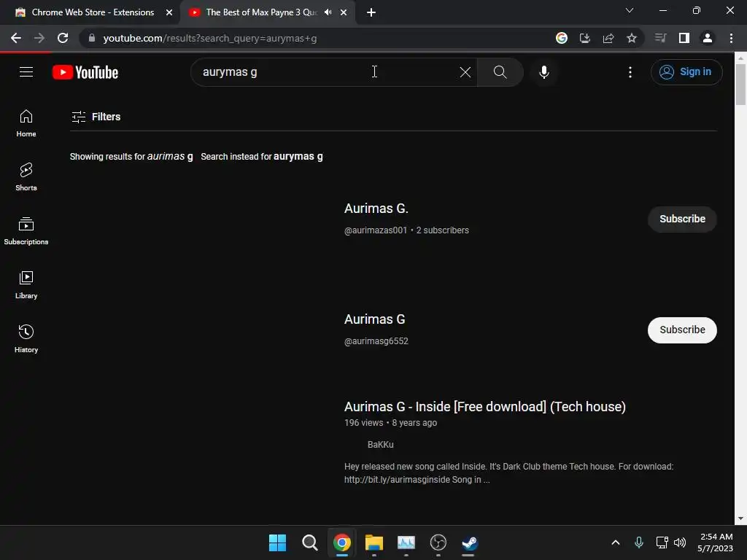747x560 pixels.
Task: Go back in browser
Action: [x=16, y=38]
